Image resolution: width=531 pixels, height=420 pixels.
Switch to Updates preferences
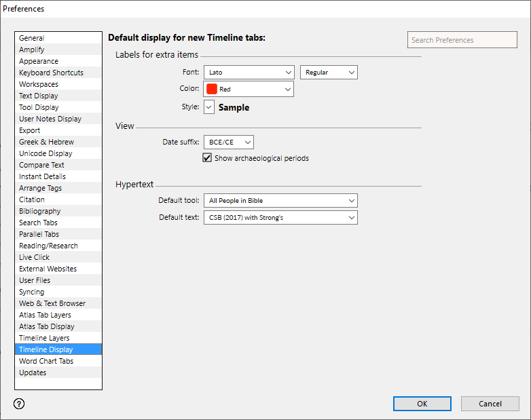click(x=33, y=373)
